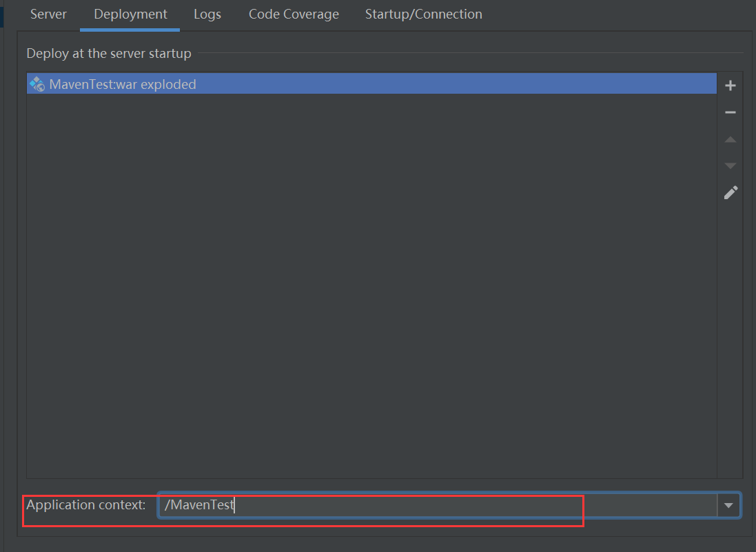Image resolution: width=756 pixels, height=552 pixels.
Task: Open the Code Coverage tab
Action: (x=294, y=14)
